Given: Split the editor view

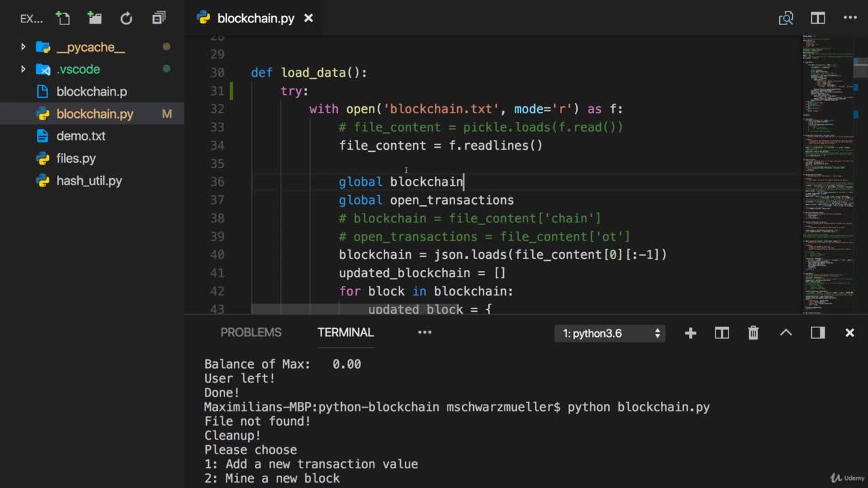Looking at the screenshot, I should coord(818,18).
